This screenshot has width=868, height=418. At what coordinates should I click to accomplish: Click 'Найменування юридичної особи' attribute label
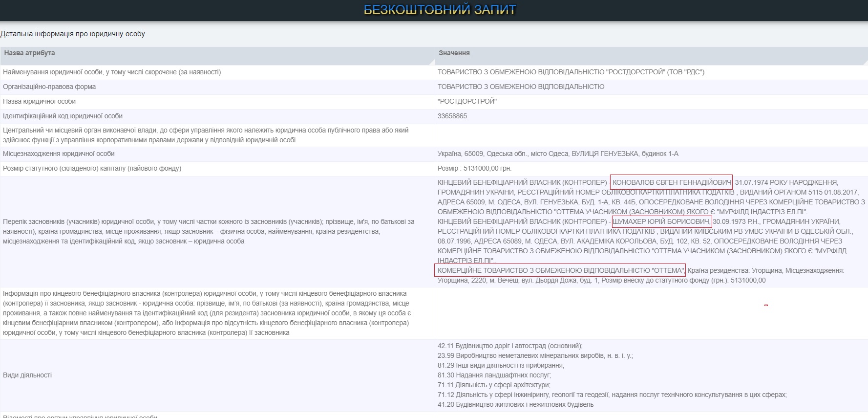click(112, 72)
